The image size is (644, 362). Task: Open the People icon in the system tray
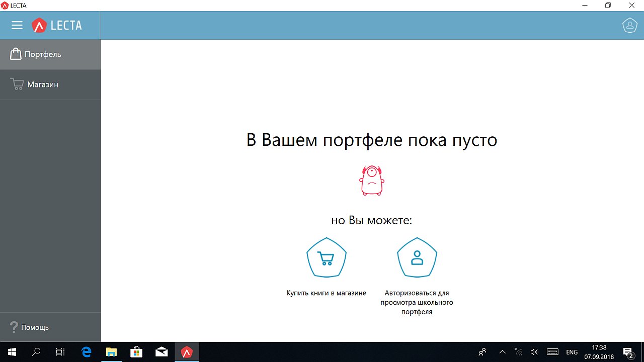click(x=482, y=352)
